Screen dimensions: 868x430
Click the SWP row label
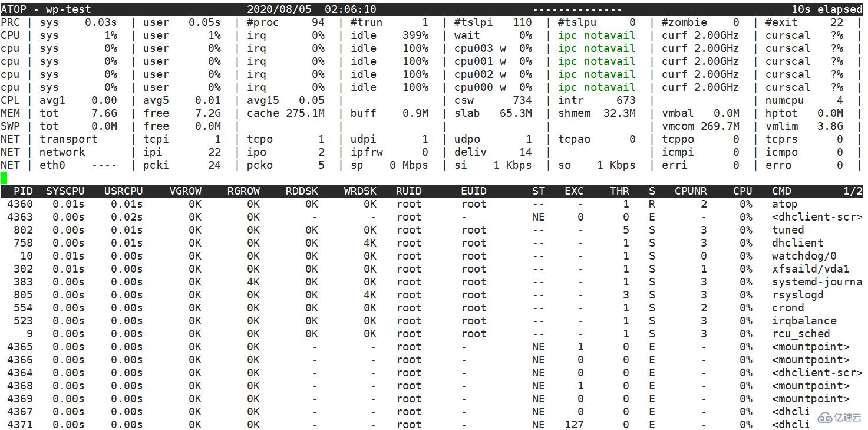[x=10, y=126]
